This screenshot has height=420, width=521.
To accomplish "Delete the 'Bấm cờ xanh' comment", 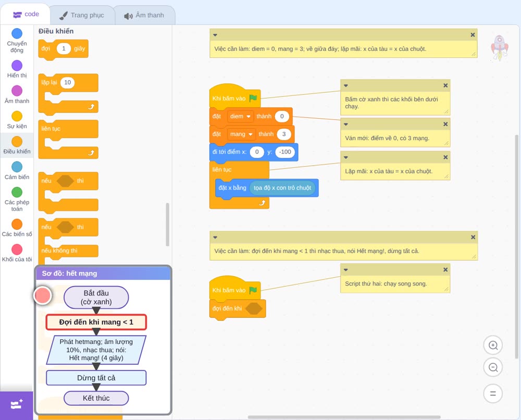I will tap(445, 86).
